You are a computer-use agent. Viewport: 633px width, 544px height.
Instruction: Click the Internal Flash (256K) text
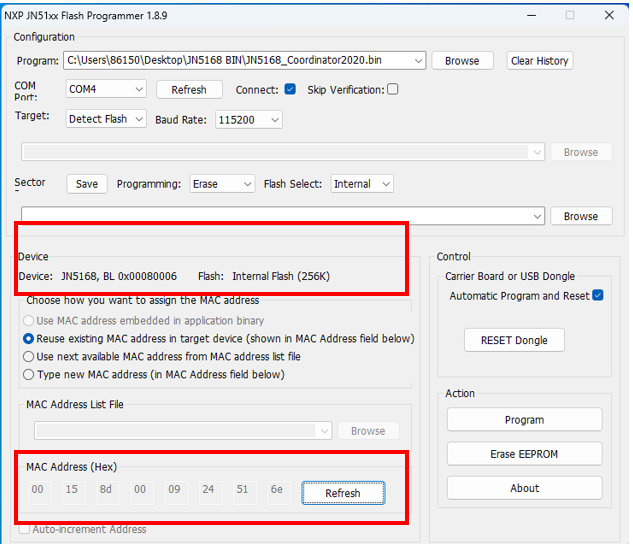point(281,276)
